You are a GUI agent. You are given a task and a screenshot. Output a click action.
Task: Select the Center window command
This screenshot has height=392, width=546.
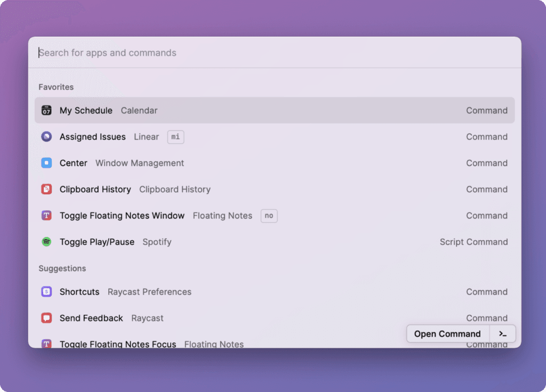275,163
